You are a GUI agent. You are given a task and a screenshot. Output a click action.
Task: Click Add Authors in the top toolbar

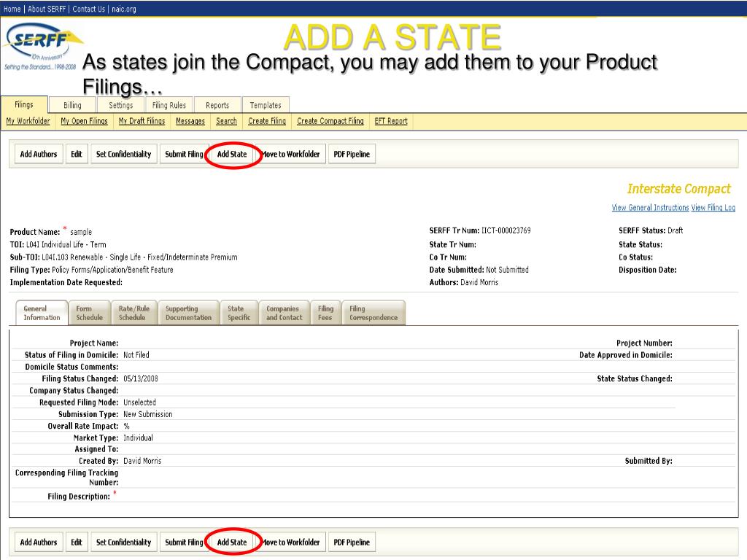pyautogui.click(x=39, y=154)
